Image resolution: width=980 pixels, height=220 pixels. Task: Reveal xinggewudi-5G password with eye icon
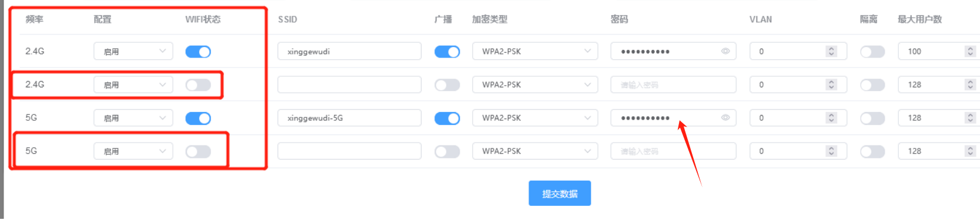click(725, 117)
